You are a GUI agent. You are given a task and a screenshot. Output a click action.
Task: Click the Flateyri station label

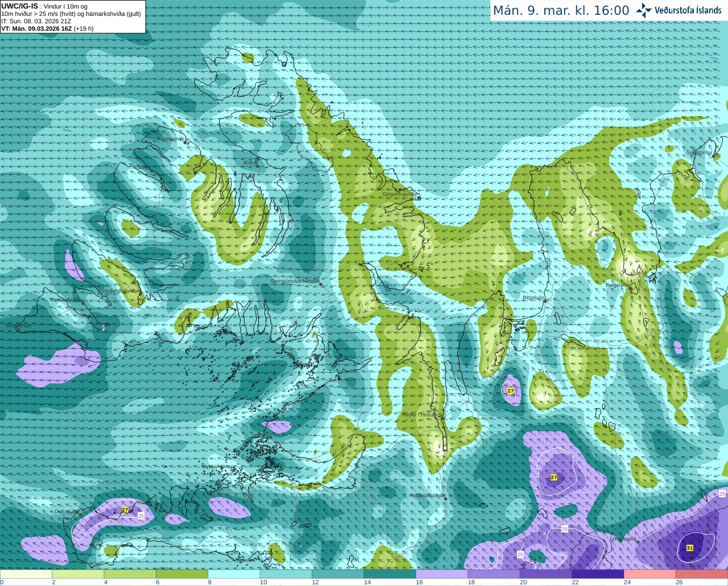142,167
